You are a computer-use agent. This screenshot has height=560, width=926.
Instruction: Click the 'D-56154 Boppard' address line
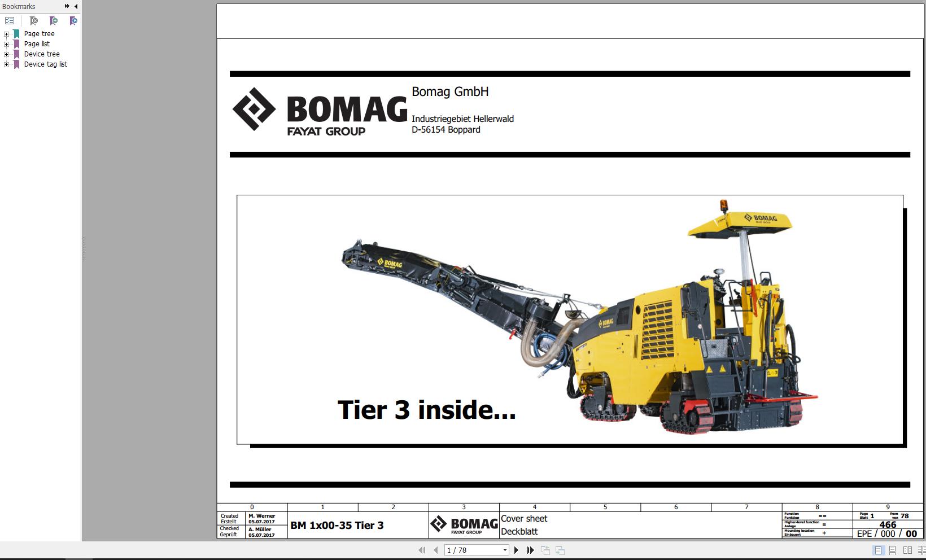tap(446, 130)
